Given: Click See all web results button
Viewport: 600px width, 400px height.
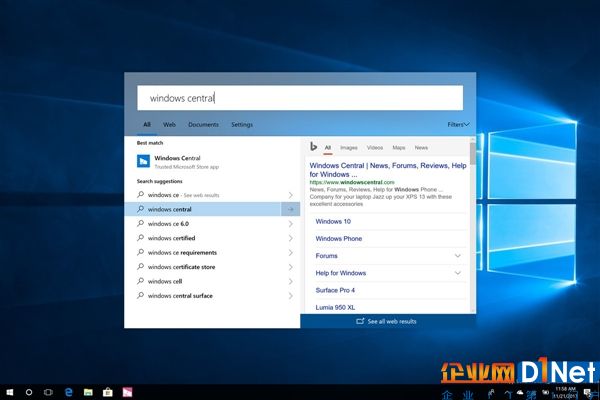Looking at the screenshot, I should [388, 321].
